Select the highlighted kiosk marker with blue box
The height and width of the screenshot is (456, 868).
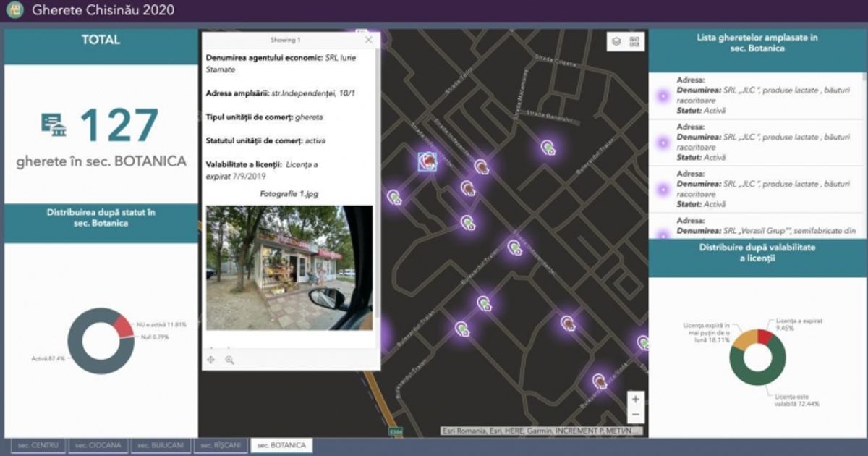427,161
